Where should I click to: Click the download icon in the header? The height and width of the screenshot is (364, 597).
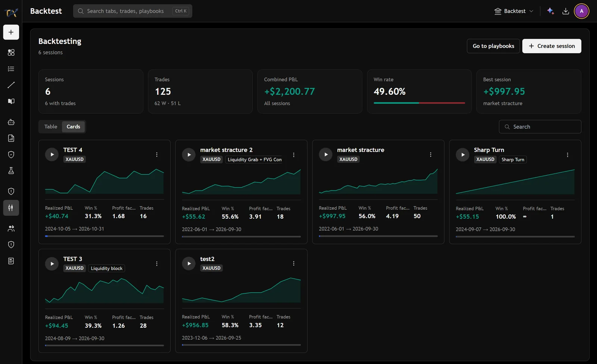point(566,11)
